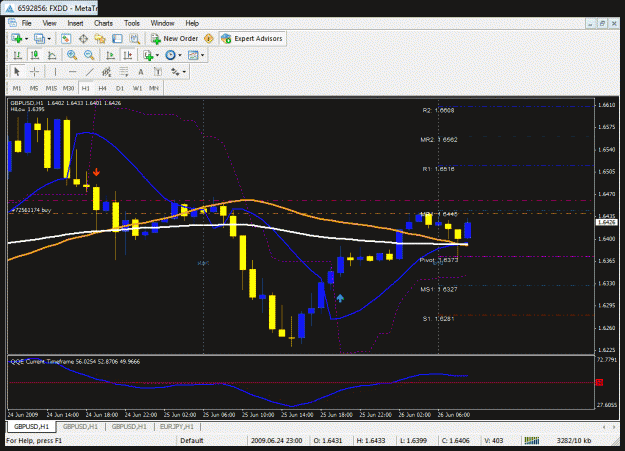Image resolution: width=625 pixels, height=451 pixels.
Task: Toggle Chart Shift from right border
Action: [128, 55]
